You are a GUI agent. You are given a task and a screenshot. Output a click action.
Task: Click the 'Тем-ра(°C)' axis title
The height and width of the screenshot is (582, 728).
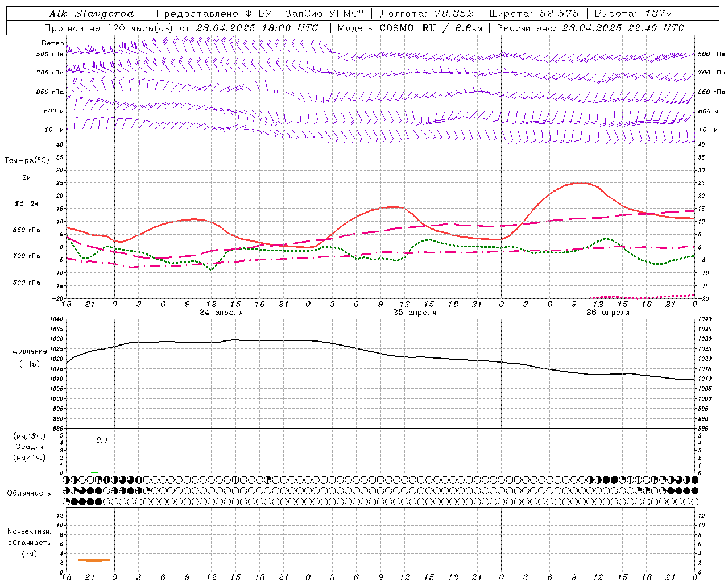tap(27, 161)
